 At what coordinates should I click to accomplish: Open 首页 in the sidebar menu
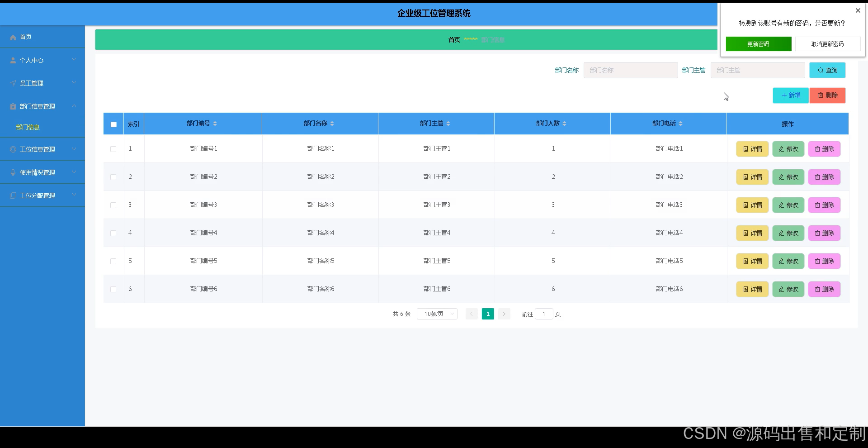click(42, 37)
